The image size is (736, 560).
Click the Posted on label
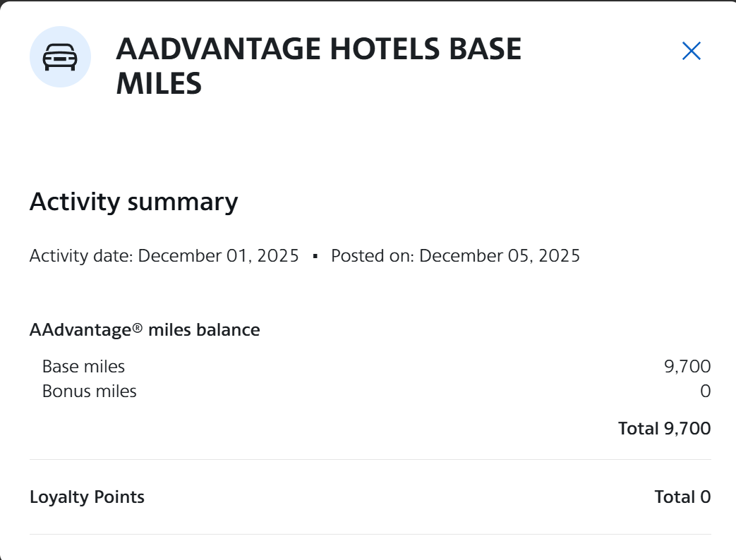(373, 255)
